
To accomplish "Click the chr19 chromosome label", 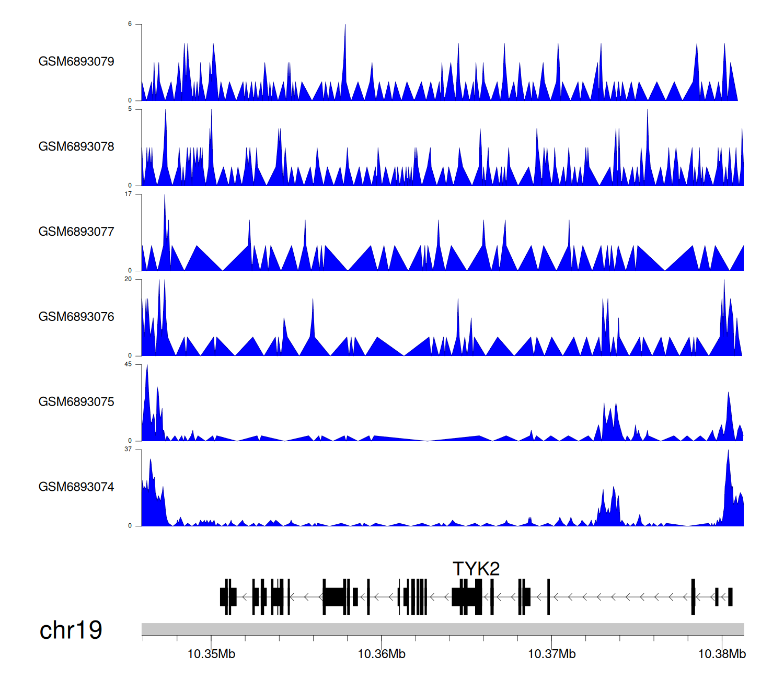I will point(71,630).
